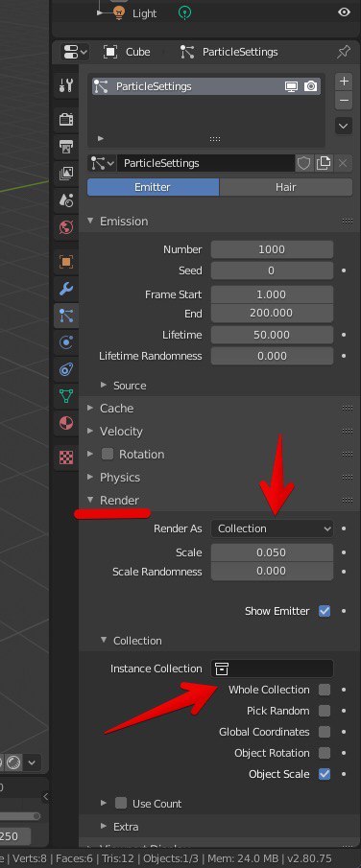This screenshot has width=361, height=868.
Task: Enable Pick Random checkbox
Action: [325, 711]
